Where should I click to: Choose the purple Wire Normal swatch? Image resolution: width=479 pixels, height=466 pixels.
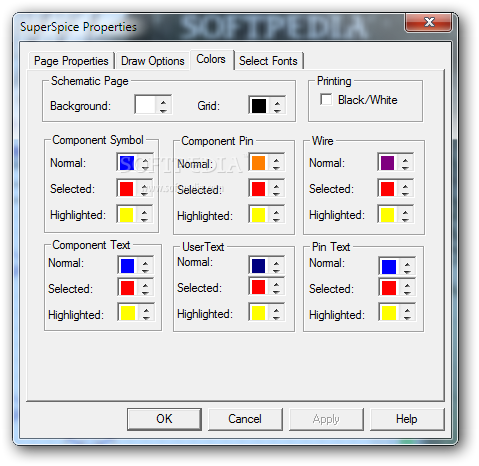coord(387,163)
